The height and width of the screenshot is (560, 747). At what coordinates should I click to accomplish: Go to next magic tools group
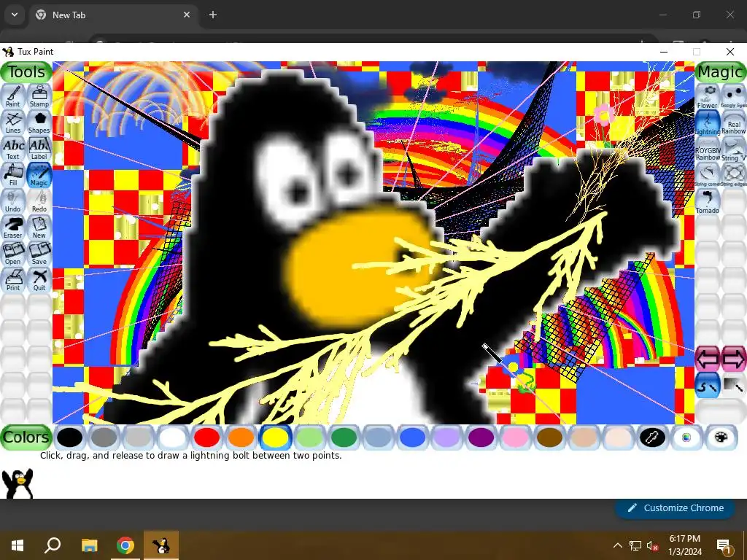coord(734,359)
